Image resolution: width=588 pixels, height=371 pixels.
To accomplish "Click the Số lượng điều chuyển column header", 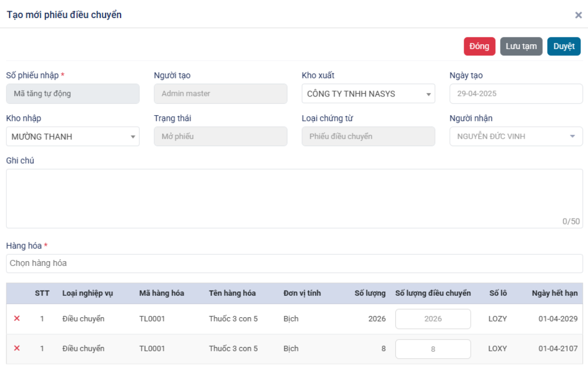I will point(433,293).
